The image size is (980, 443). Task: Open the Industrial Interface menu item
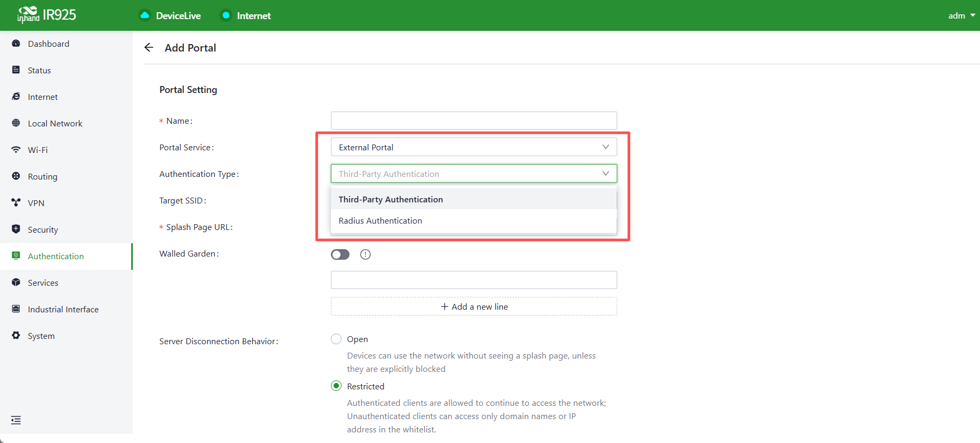click(x=66, y=309)
